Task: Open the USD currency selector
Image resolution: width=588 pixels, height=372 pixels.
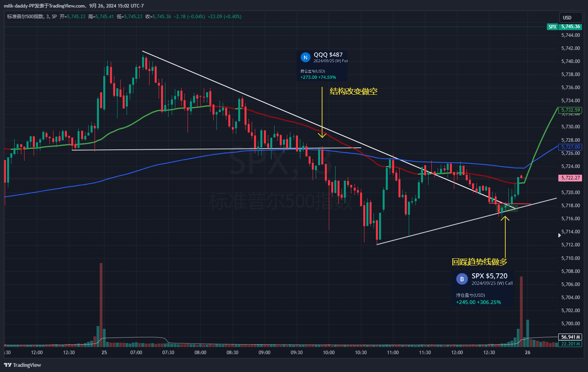Action: pyautogui.click(x=570, y=17)
